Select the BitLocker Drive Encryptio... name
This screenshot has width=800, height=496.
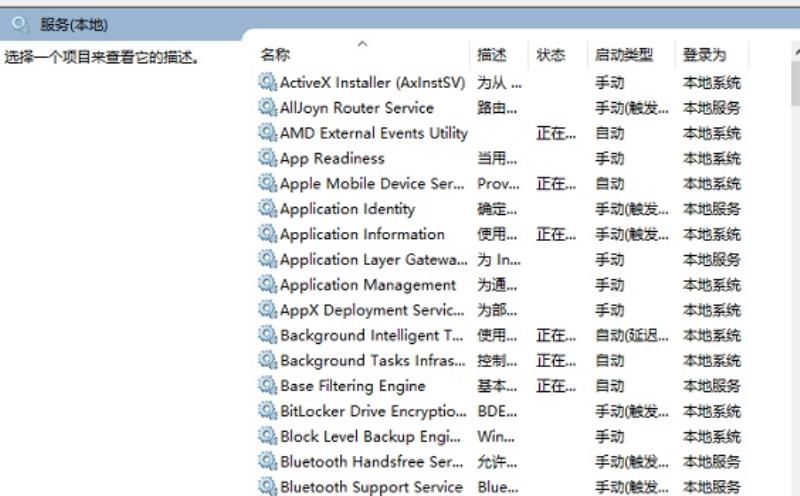(373, 411)
